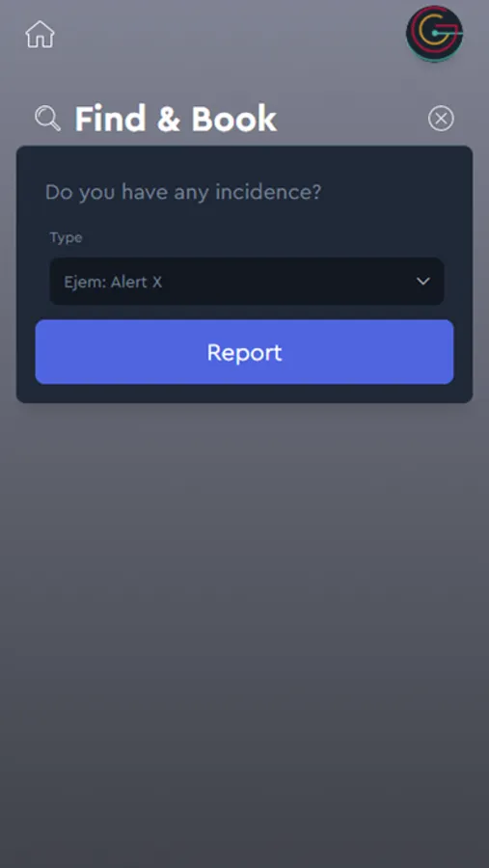Choose an alert type in Type selector

click(x=247, y=282)
